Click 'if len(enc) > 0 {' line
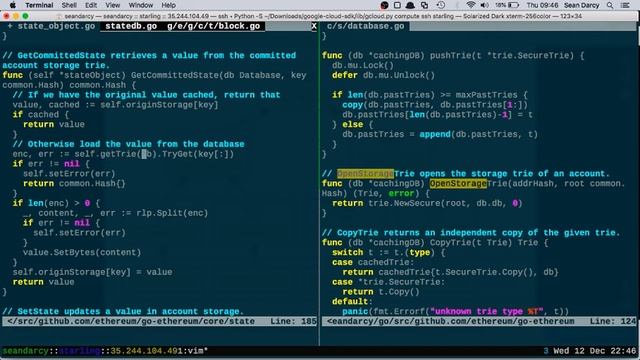The image size is (640, 360). (56, 203)
